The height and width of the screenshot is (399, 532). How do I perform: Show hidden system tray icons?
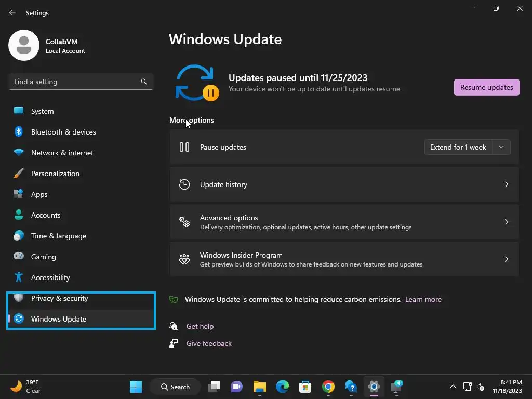[453, 387]
